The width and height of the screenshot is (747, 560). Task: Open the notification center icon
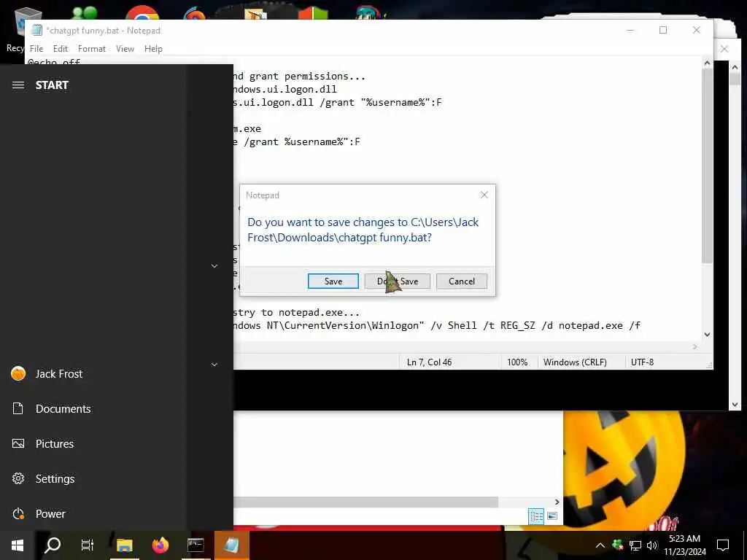[723, 545]
